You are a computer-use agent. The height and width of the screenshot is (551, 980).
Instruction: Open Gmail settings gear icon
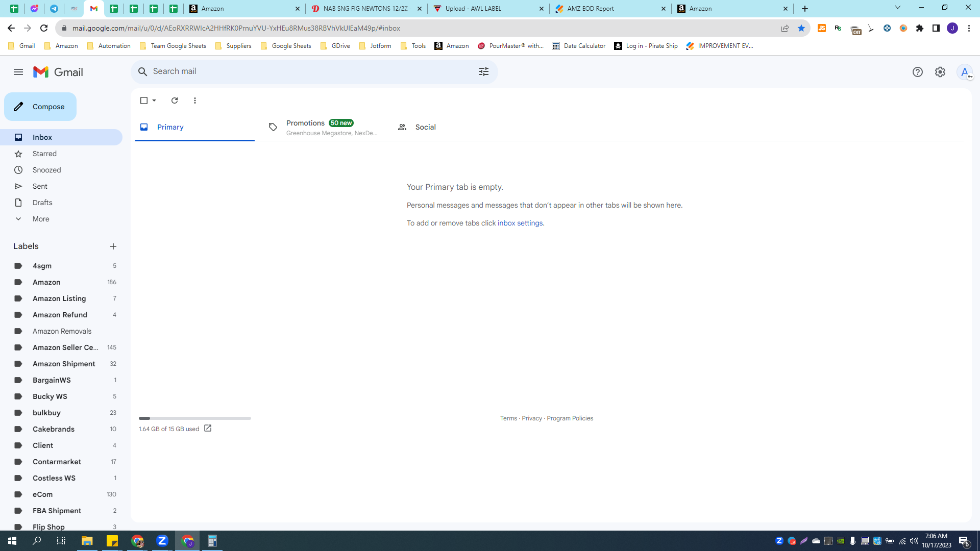point(940,72)
